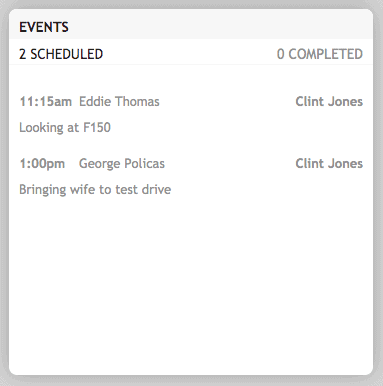Viewport: 383px width, 386px height.
Task: Switch to the 0 COMPLETED tab
Action: pos(320,54)
